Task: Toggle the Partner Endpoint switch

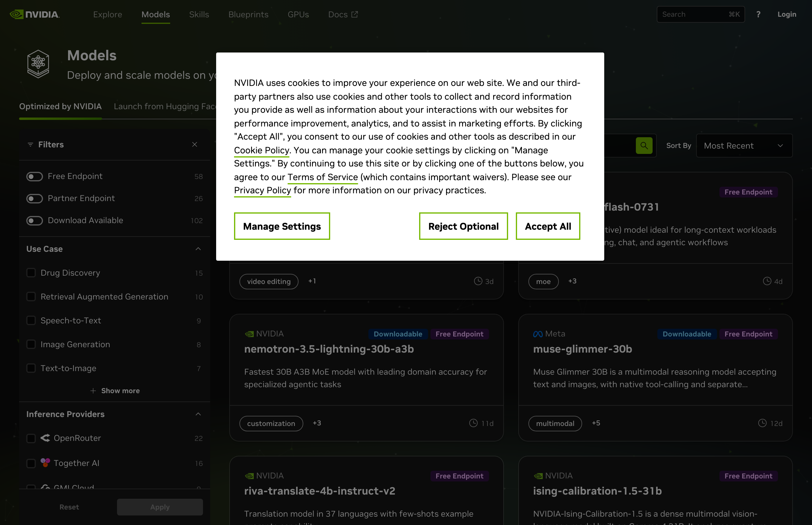Action: [34, 198]
